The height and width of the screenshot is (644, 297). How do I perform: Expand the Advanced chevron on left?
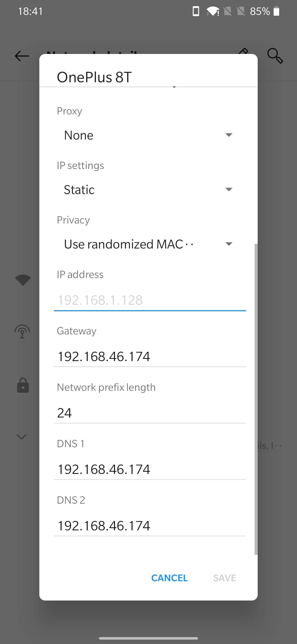coord(21,436)
